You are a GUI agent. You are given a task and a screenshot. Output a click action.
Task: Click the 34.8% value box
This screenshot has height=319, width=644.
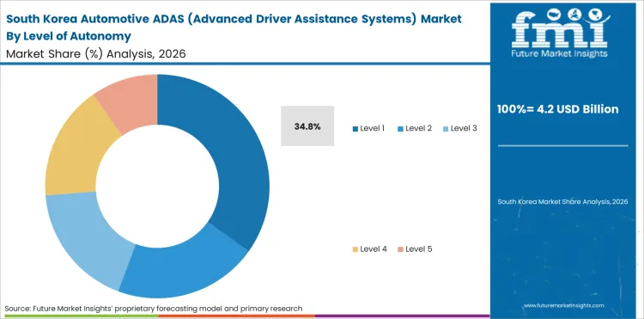307,126
